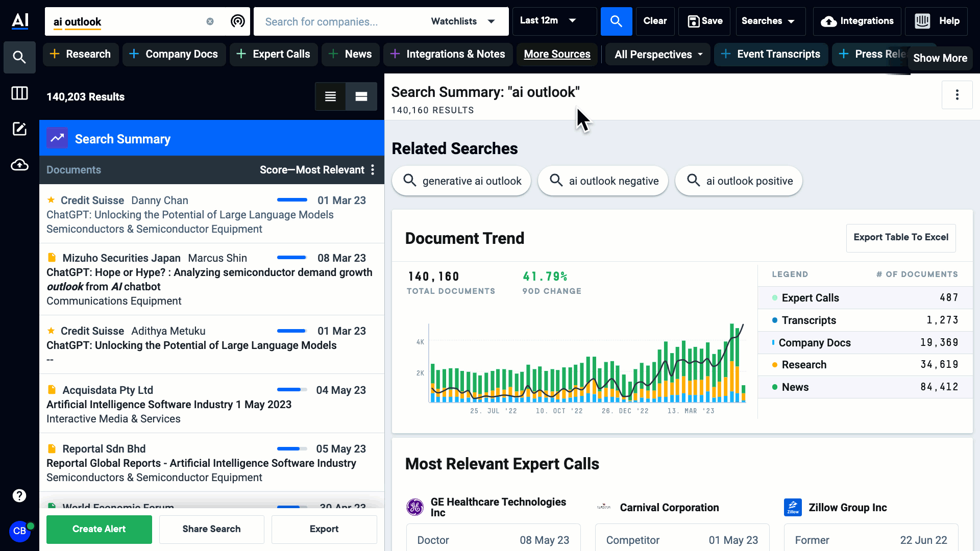Open Artificial Intelligence Software Industry 1 May 2023
Image resolution: width=980 pixels, height=551 pixels.
pyautogui.click(x=169, y=404)
